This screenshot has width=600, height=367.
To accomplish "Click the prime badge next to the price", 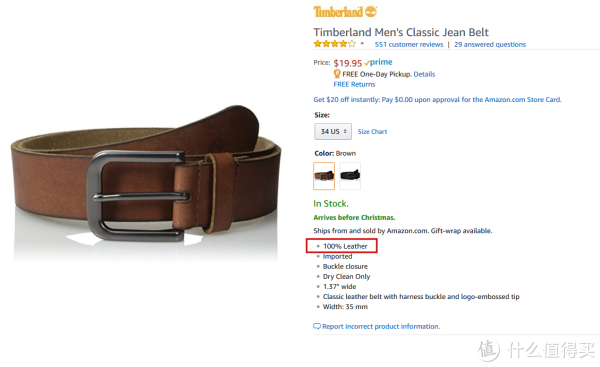I will pos(378,62).
